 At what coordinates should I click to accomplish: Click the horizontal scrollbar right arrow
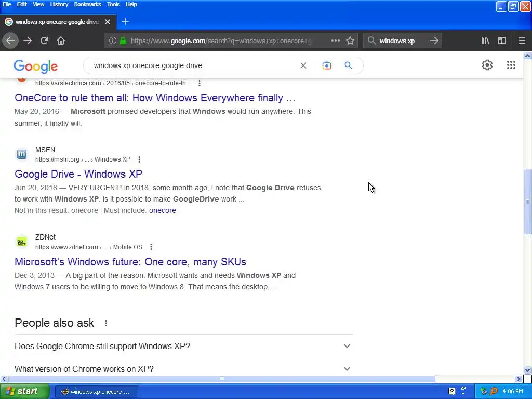518,379
